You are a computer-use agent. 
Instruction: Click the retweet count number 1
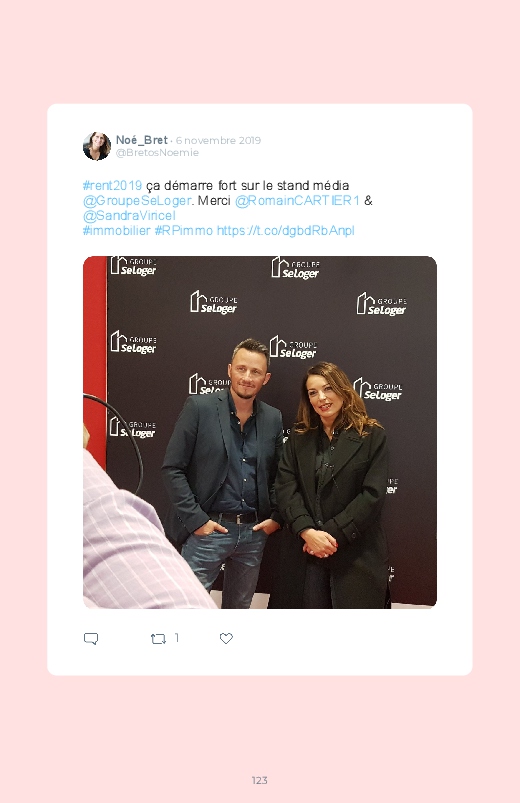(177, 638)
